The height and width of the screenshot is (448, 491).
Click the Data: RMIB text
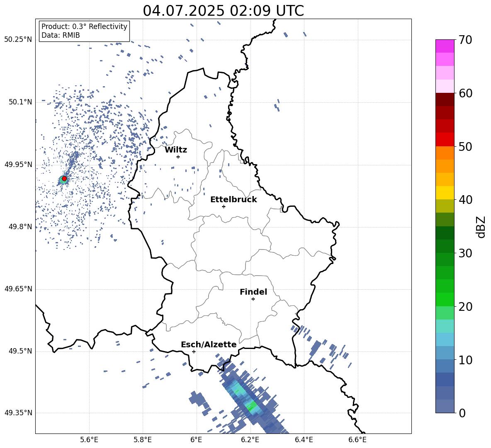click(x=61, y=35)
